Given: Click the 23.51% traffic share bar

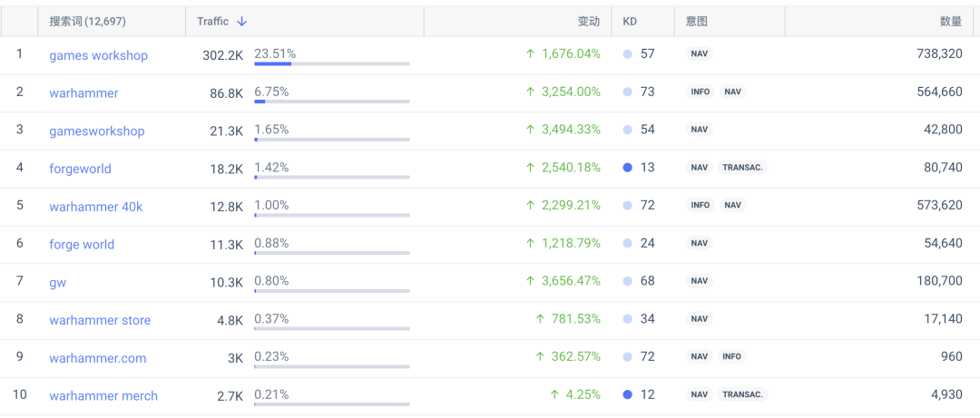Looking at the screenshot, I should (x=332, y=63).
